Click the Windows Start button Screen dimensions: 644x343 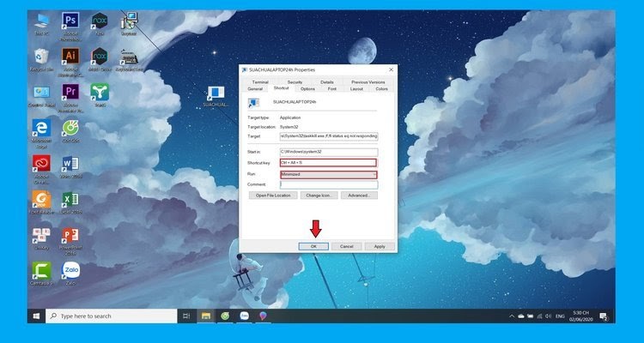[37, 316]
